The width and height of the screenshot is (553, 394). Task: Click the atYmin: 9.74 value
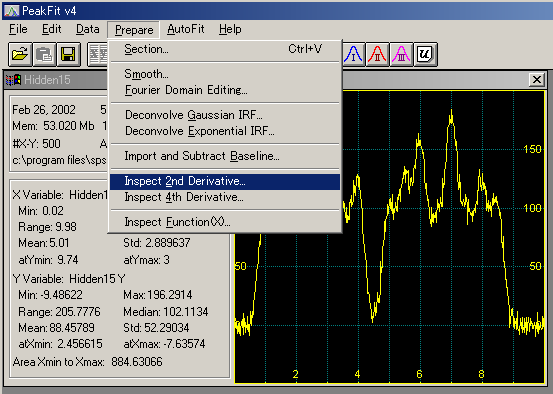tap(48, 260)
